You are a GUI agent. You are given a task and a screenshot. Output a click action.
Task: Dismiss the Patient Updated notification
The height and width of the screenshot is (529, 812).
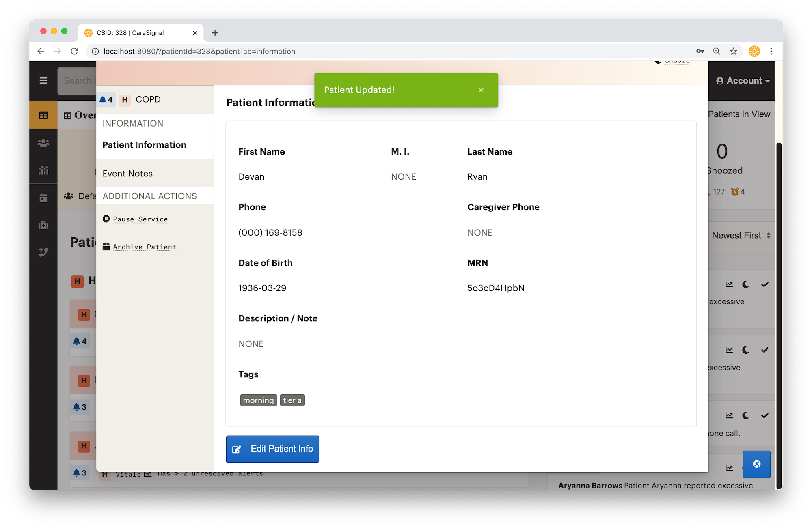(481, 90)
